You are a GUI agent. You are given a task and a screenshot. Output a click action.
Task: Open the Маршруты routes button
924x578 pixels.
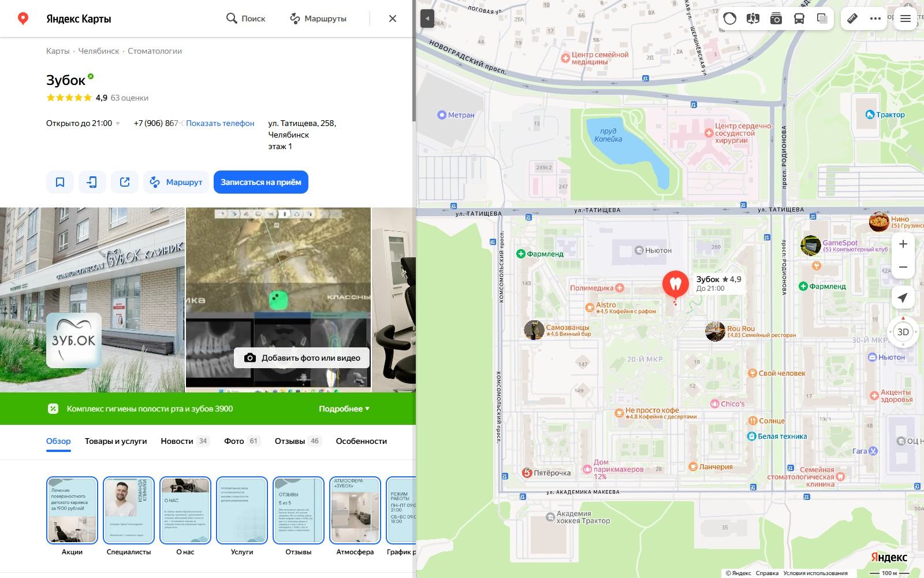tap(318, 18)
